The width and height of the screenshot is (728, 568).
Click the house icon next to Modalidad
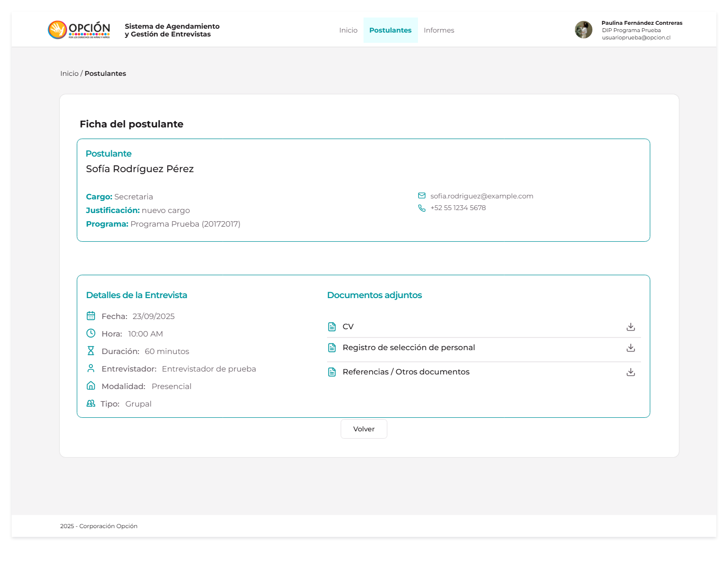[x=91, y=386]
